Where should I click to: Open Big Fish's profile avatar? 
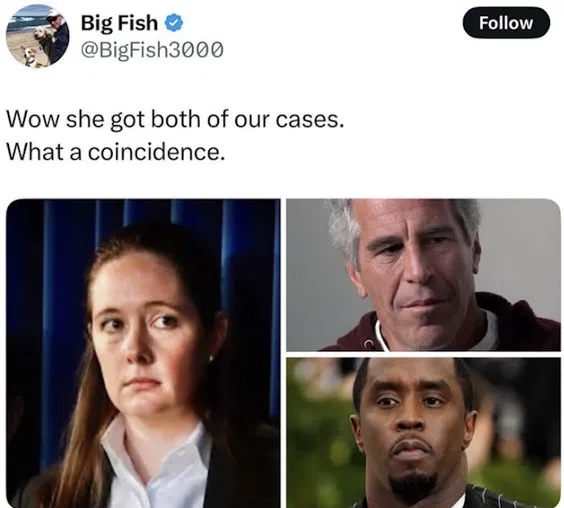[x=37, y=36]
